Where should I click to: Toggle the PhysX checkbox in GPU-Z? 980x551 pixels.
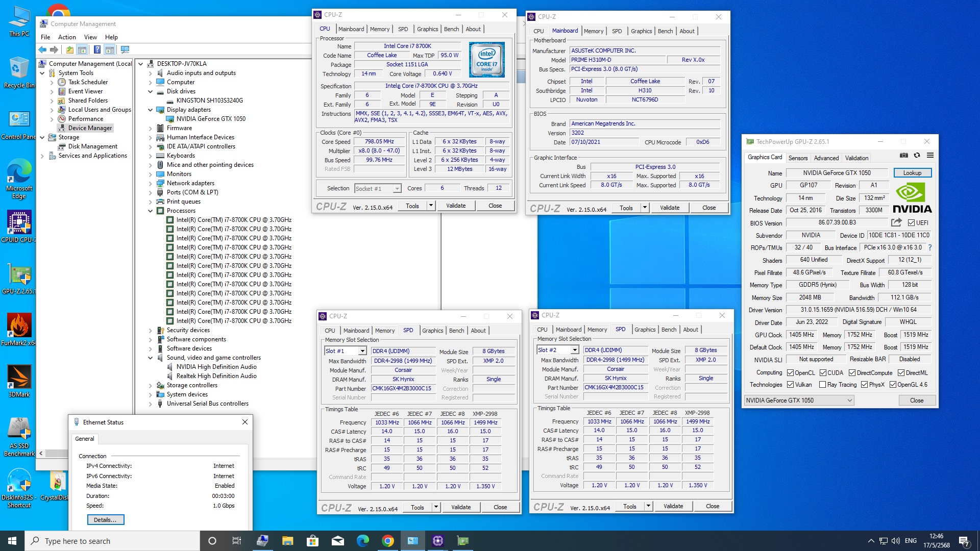coord(864,385)
